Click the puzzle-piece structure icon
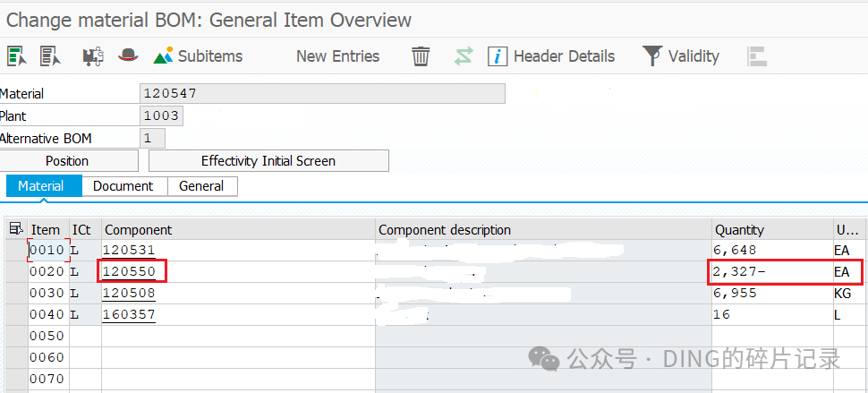The height and width of the screenshot is (393, 868). (x=94, y=56)
